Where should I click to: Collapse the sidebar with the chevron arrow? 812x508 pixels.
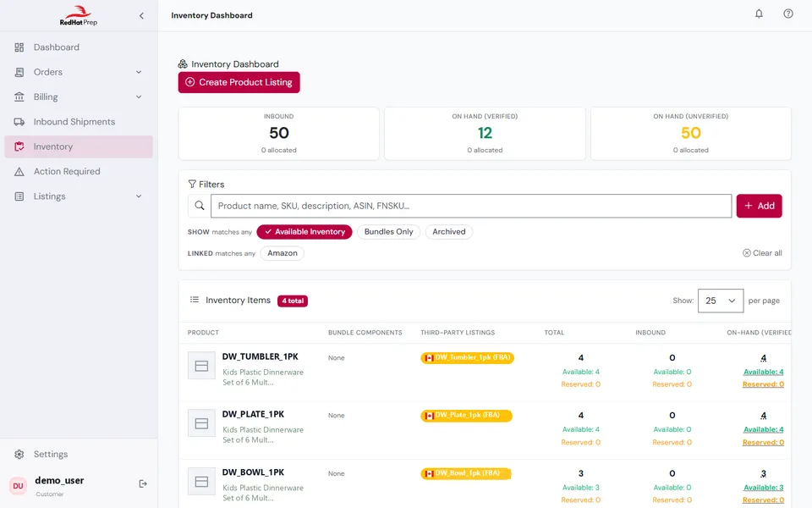[141, 15]
